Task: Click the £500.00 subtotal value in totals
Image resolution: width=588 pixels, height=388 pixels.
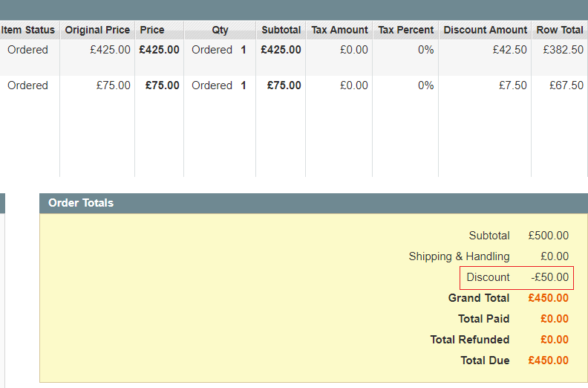Action: pos(549,236)
